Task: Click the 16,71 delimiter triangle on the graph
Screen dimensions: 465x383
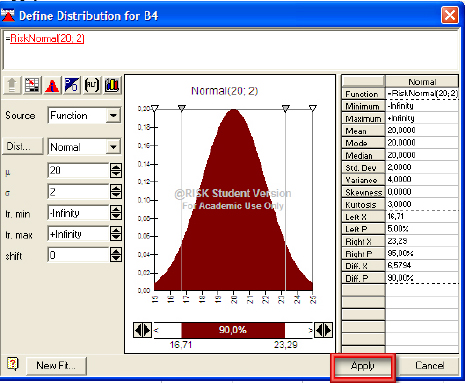Action: click(181, 108)
